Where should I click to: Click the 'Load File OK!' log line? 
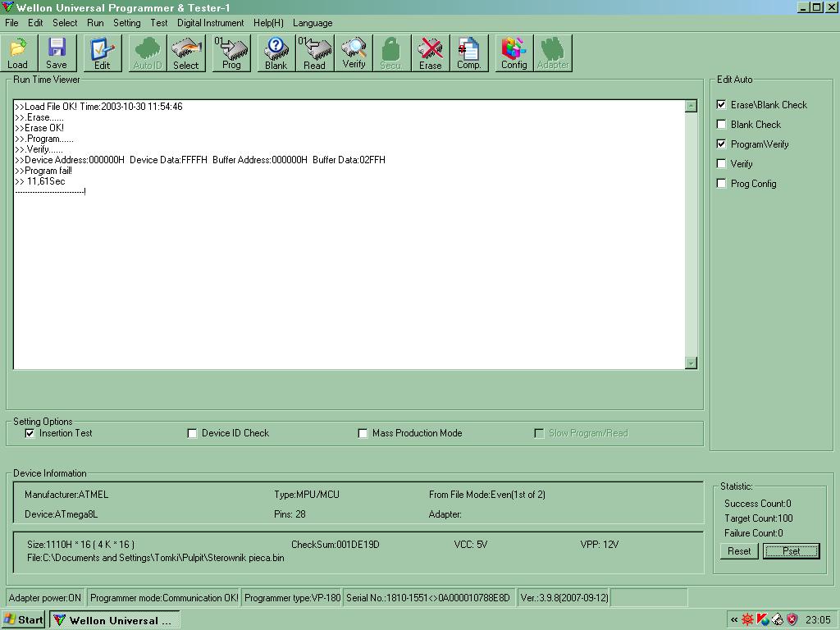point(98,107)
